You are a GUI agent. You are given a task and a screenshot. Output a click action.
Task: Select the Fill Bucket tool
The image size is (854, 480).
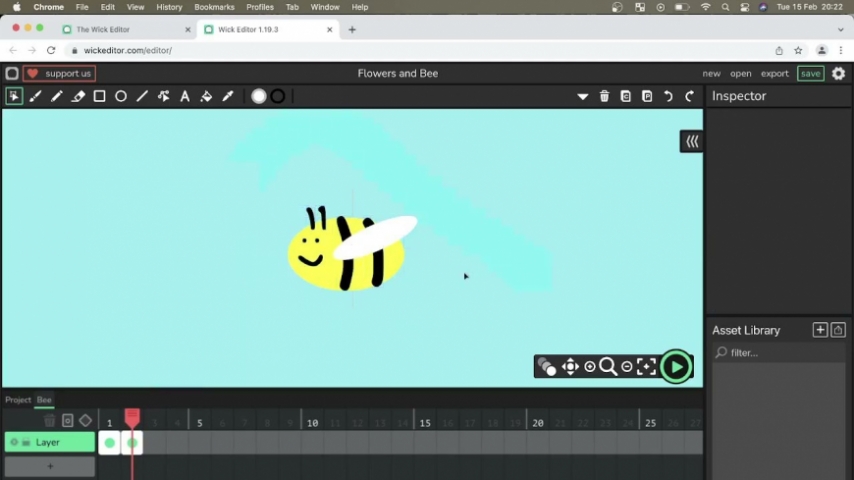point(206,97)
